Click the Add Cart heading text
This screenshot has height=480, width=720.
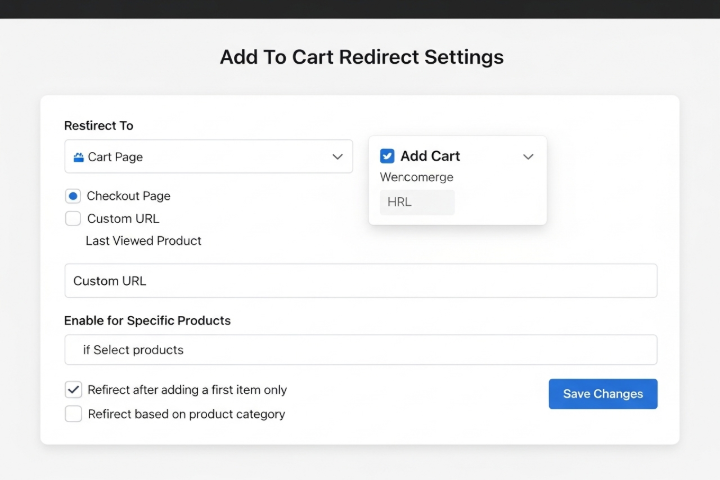430,156
